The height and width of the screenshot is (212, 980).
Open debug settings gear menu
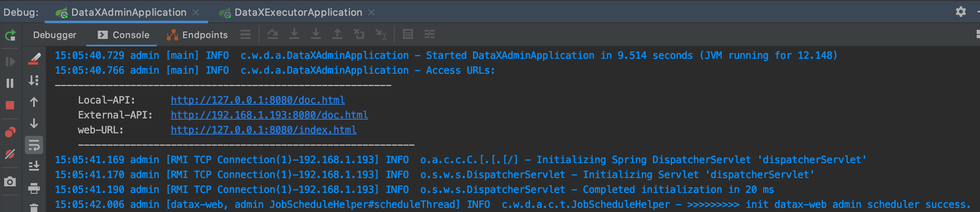pyautogui.click(x=961, y=12)
